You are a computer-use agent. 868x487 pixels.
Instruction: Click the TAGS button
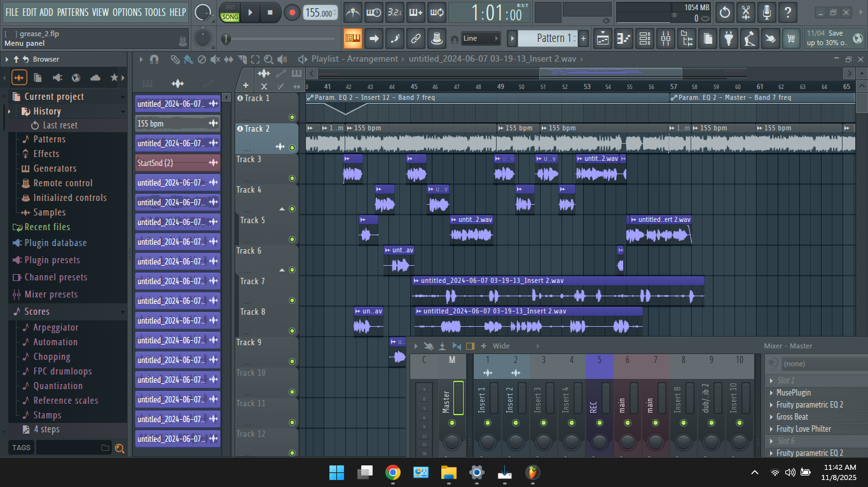[21, 448]
